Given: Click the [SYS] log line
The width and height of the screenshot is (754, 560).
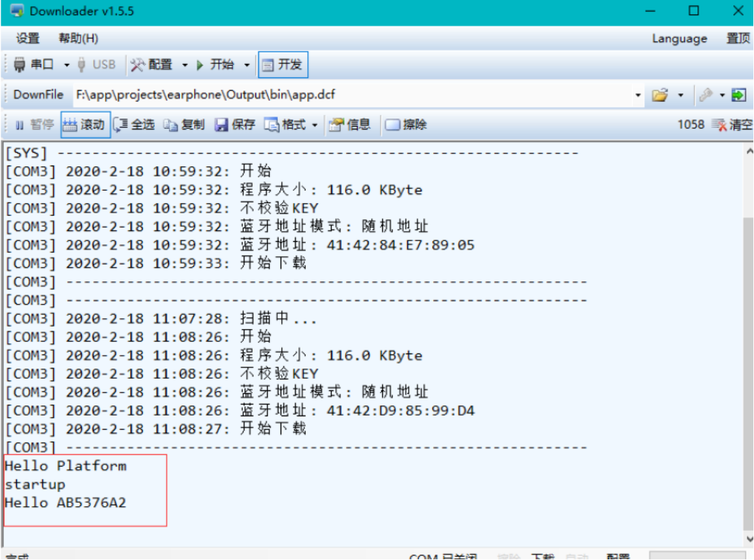Looking at the screenshot, I should [292, 153].
